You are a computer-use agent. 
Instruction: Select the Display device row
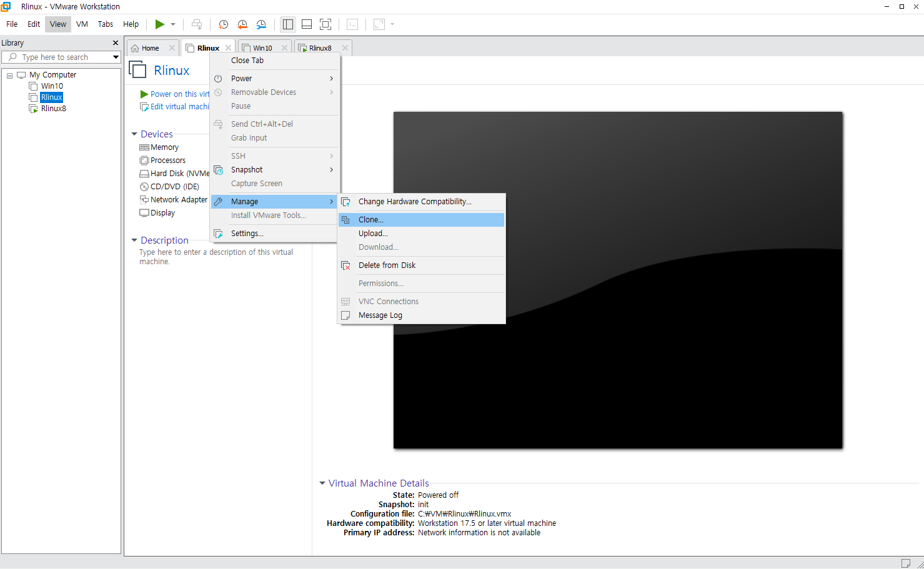click(157, 213)
